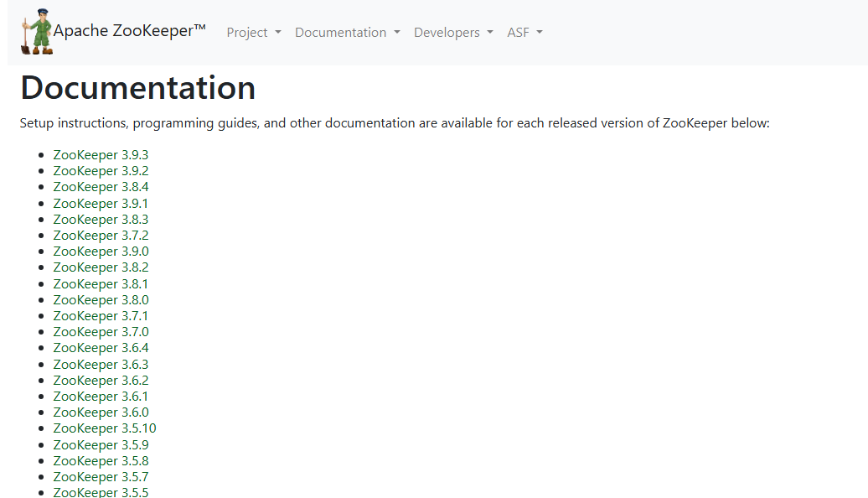Click the setup instructions intro sentence
This screenshot has height=498, width=868.
[x=395, y=123]
